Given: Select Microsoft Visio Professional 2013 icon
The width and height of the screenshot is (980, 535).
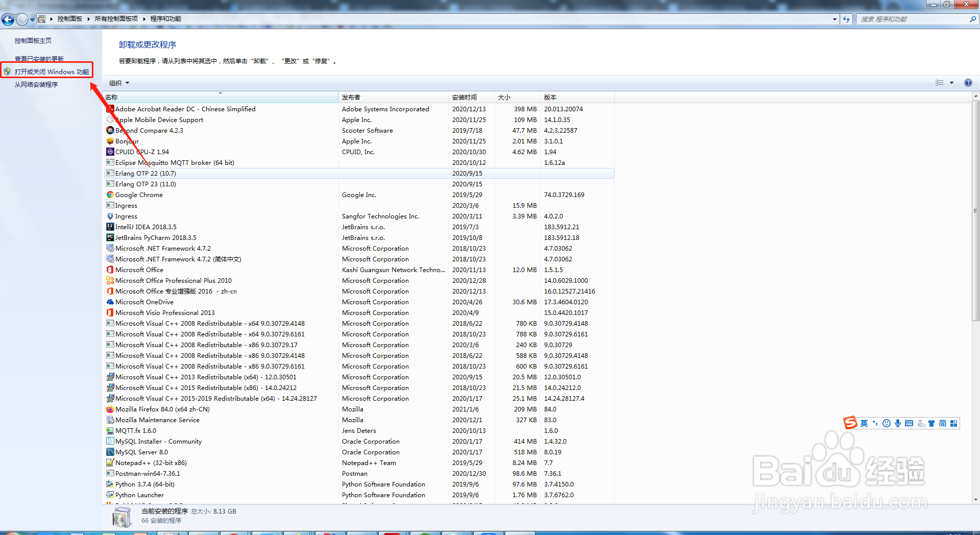Looking at the screenshot, I should (x=110, y=312).
